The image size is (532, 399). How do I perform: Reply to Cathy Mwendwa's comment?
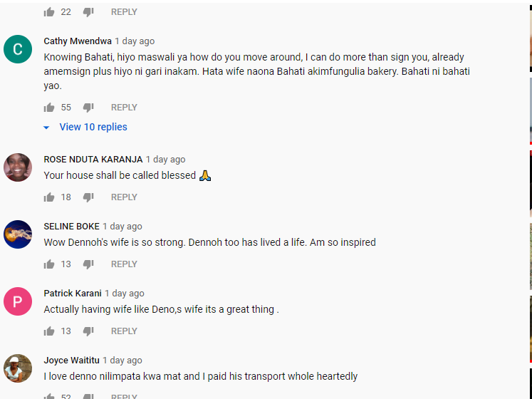124,108
